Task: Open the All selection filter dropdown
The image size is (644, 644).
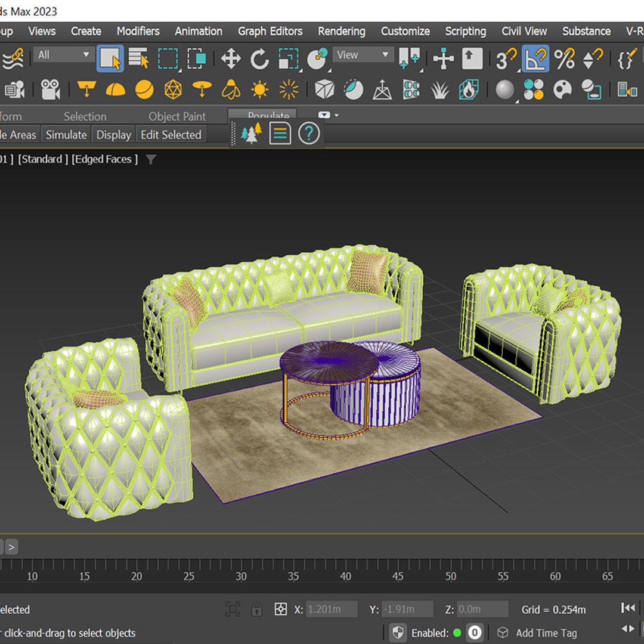Action: point(63,55)
